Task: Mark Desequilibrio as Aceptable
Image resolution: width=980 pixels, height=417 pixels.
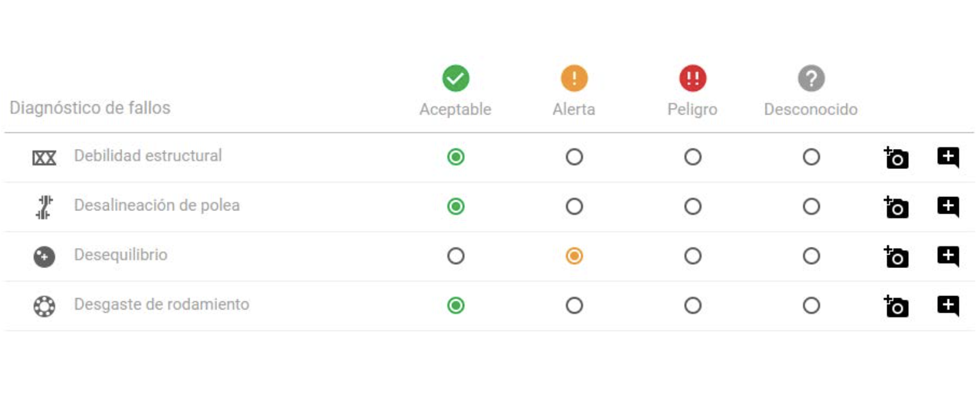Action: pos(456,256)
